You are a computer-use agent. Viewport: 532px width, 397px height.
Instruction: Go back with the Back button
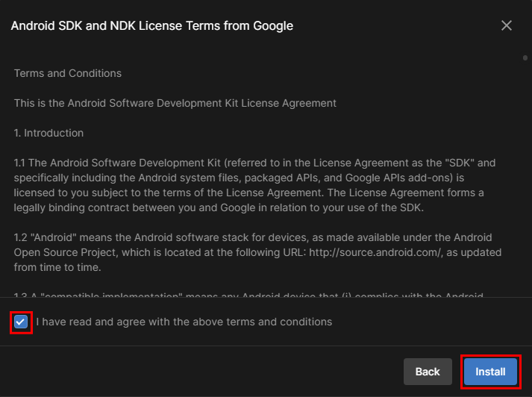point(428,372)
